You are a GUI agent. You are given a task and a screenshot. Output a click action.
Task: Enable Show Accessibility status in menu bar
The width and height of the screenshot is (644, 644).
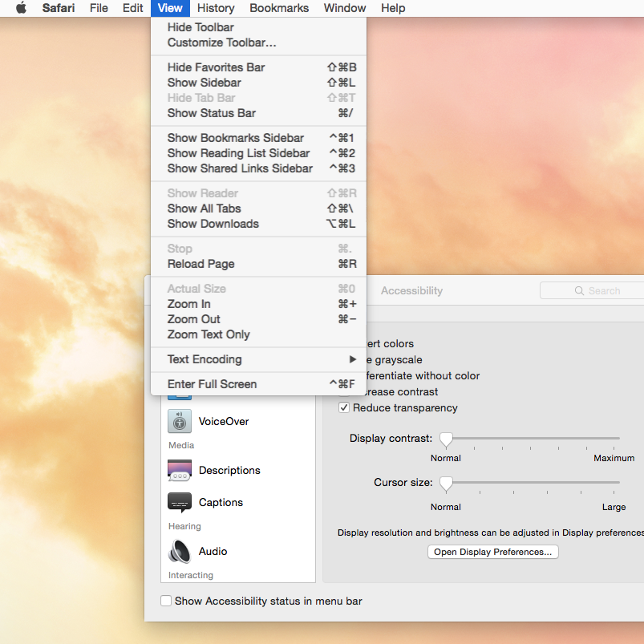point(166,601)
